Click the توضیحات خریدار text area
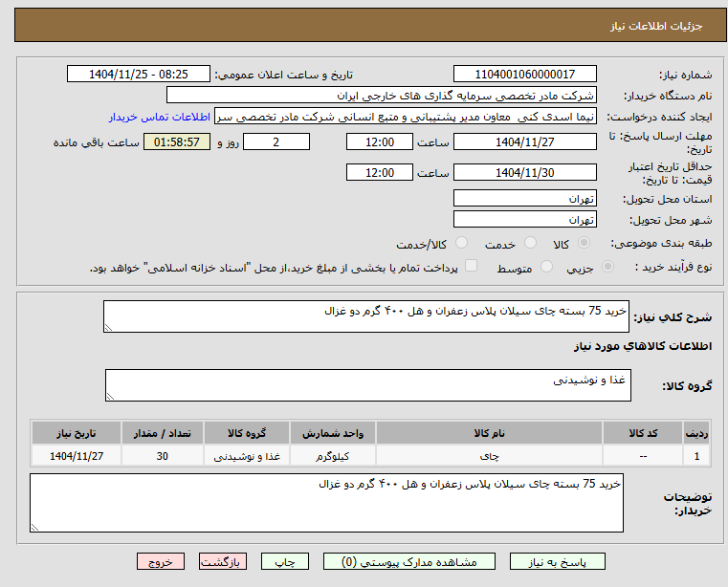This screenshot has width=728, height=587. pyautogui.click(x=326, y=503)
